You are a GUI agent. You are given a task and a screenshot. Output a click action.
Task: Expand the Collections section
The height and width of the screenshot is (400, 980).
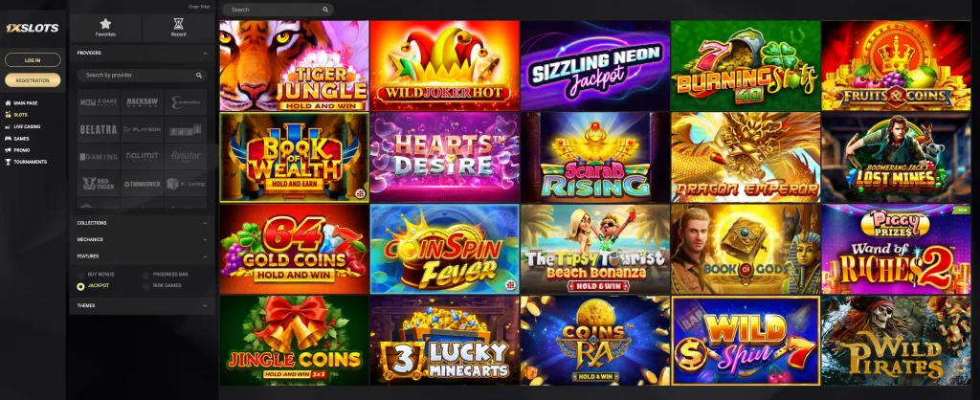(142, 223)
